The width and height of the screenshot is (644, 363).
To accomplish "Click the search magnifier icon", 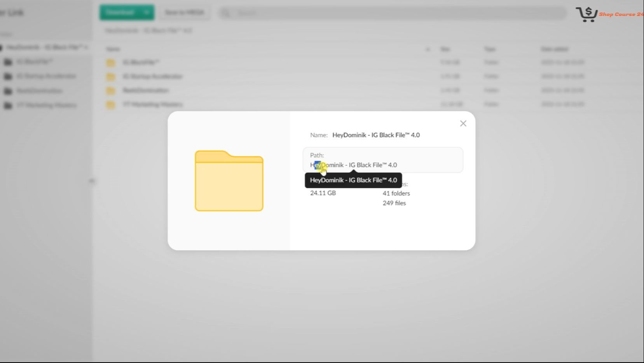I will (226, 13).
